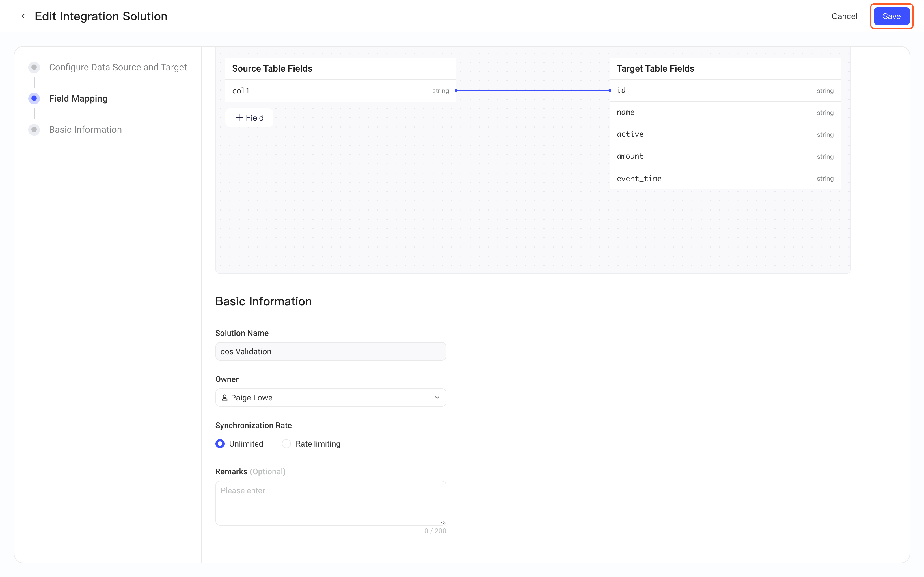Cancel editing the integration solution

(x=844, y=16)
